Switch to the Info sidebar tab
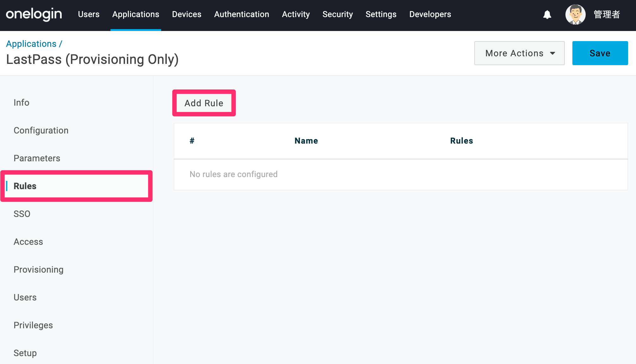Viewport: 636px width, 364px height. pos(22,102)
